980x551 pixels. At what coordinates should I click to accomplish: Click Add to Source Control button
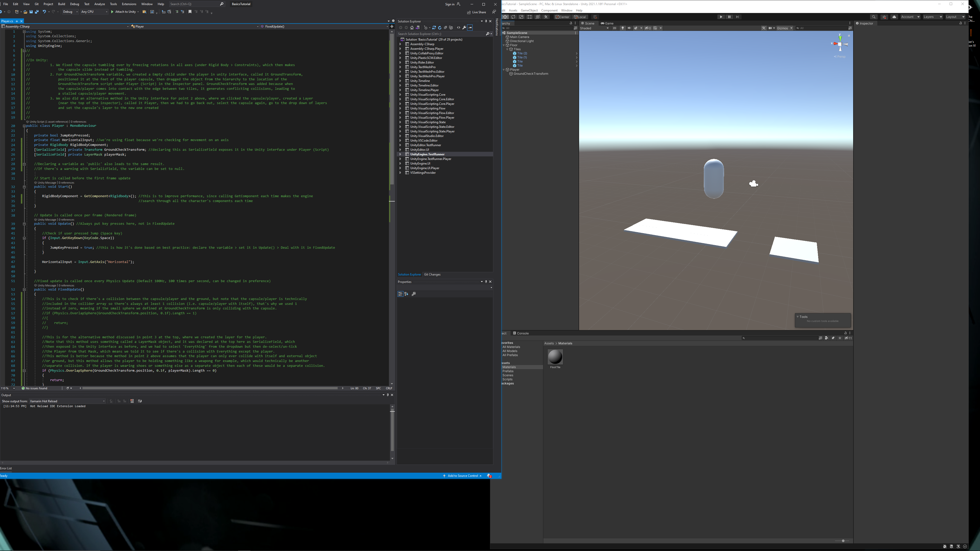click(x=462, y=476)
